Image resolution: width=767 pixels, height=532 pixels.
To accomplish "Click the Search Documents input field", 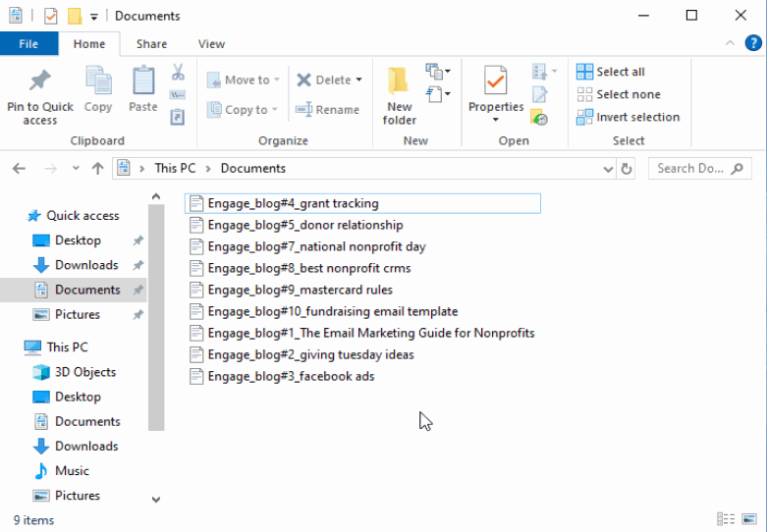I will coord(690,168).
